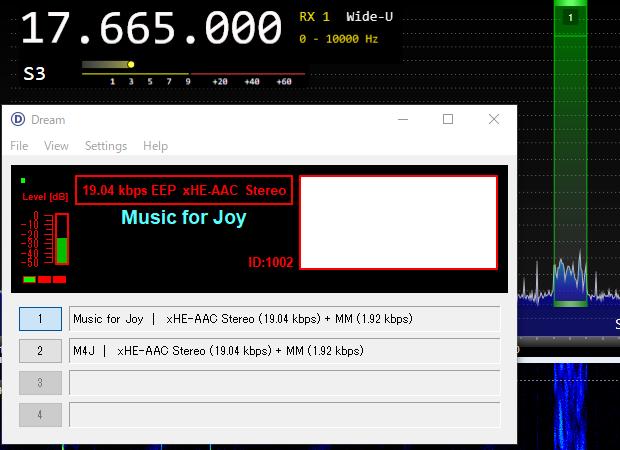620x450 pixels.
Task: Minimize the Dream window
Action: pos(402,120)
